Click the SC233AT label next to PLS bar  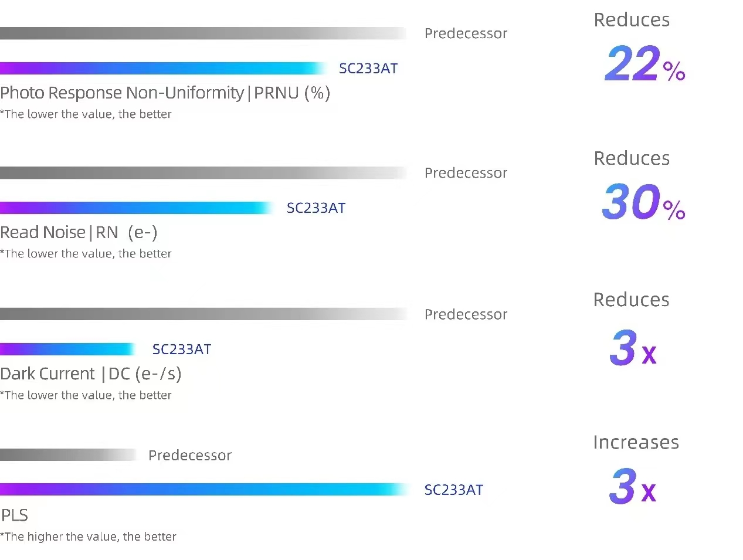[453, 490]
